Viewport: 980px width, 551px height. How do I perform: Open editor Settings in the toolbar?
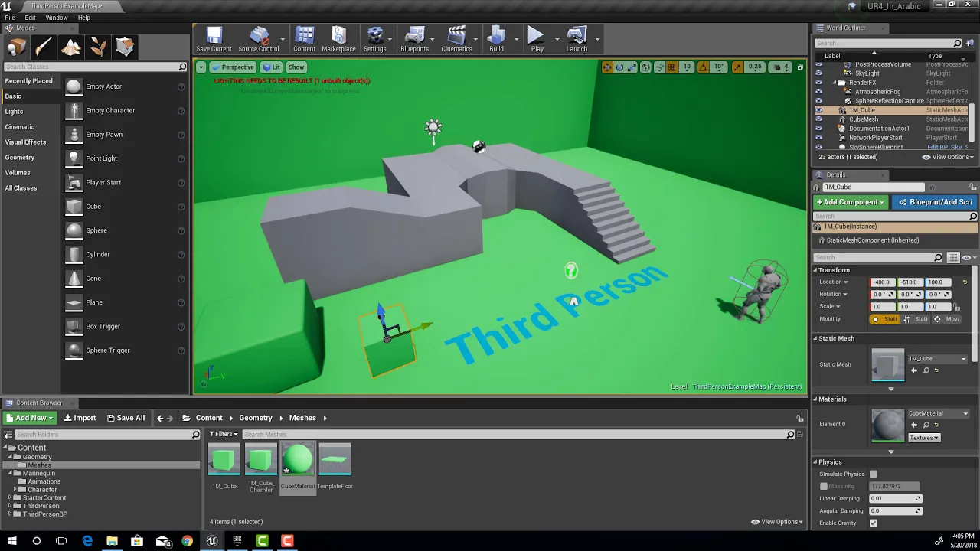375,39
